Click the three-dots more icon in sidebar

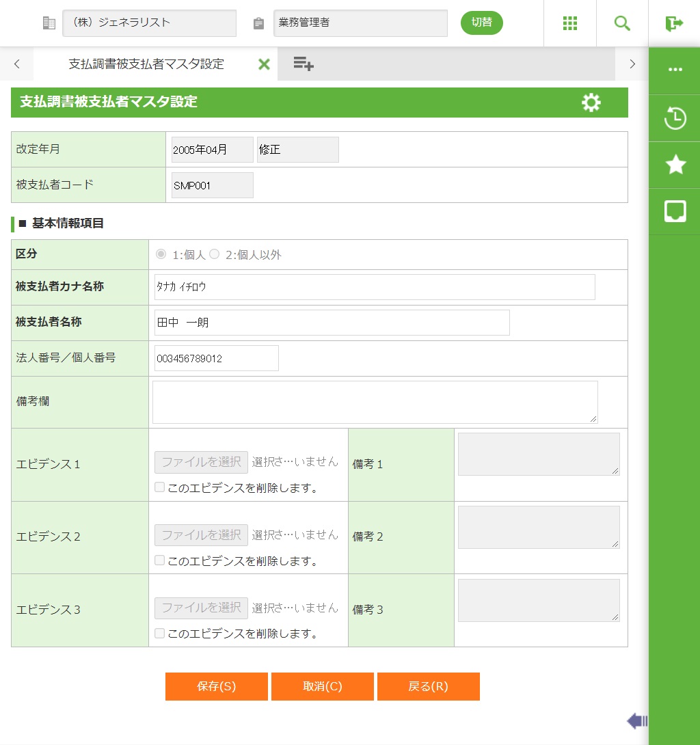(675, 70)
